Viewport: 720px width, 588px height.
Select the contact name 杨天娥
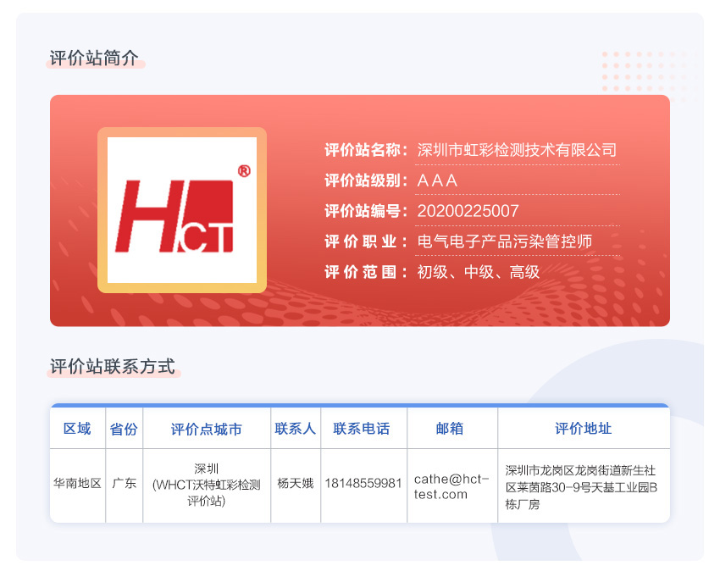click(296, 483)
